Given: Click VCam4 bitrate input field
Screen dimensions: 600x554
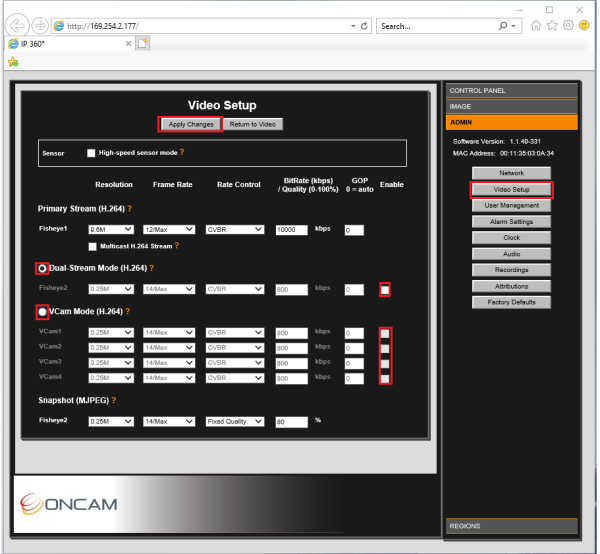Looking at the screenshot, I should pos(292,379).
